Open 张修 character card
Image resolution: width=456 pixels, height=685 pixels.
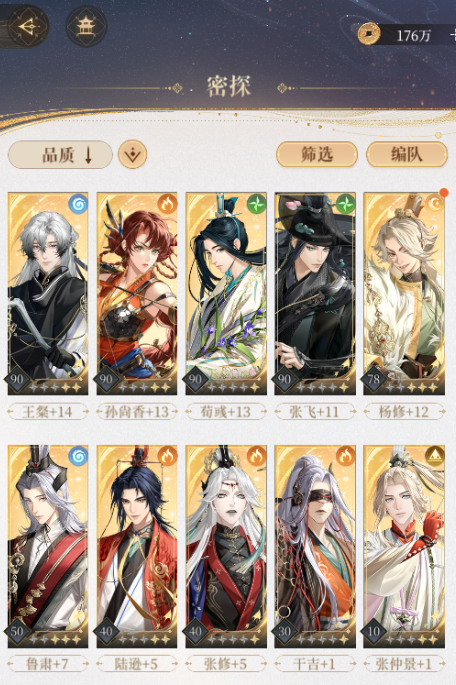point(226,546)
